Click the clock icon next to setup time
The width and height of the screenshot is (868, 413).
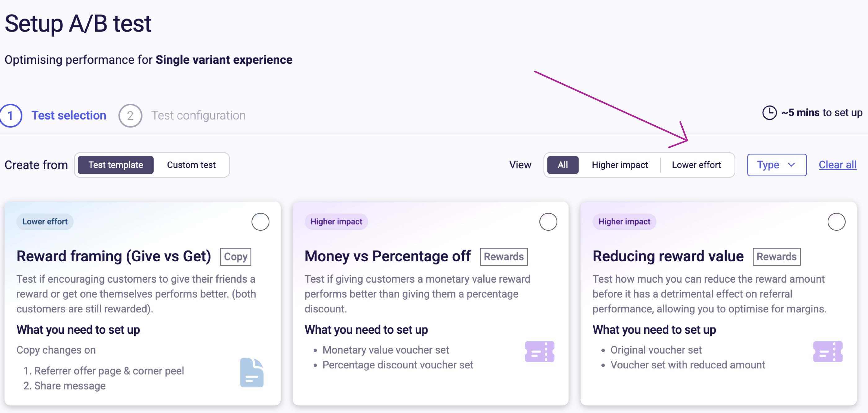[x=769, y=113]
